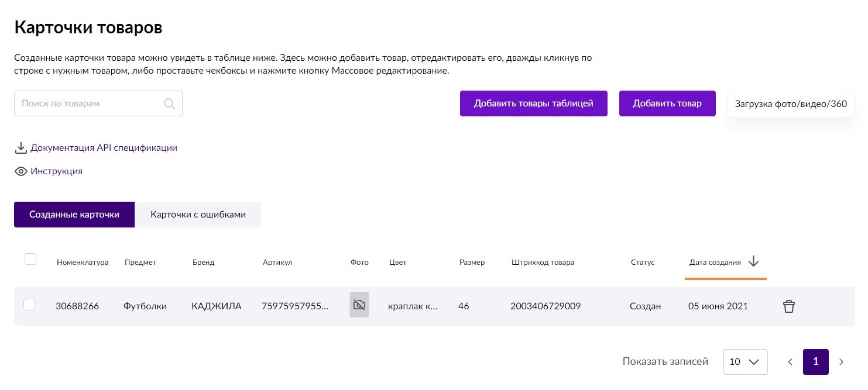Click the search magnifier icon
This screenshot has height=390, width=868.
coord(169,103)
